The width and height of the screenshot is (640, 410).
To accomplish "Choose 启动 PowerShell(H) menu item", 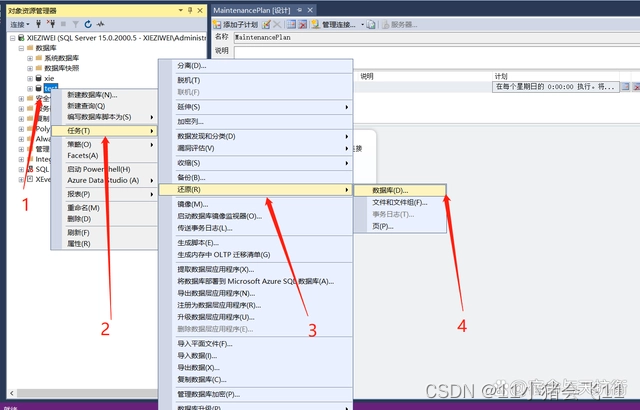I will (104, 169).
